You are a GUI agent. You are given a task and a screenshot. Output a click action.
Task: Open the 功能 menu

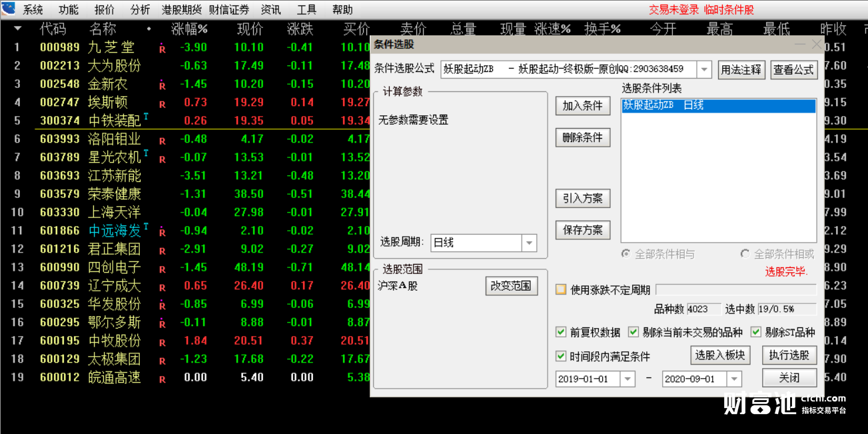68,10
